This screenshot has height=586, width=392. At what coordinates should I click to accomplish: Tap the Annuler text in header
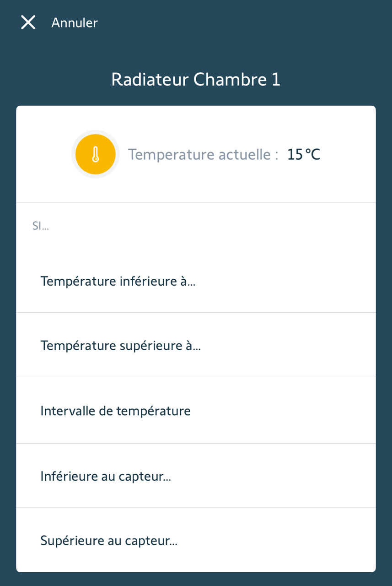[75, 23]
